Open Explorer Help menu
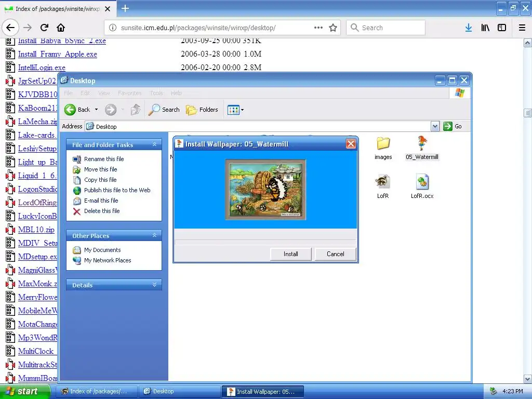 click(176, 93)
